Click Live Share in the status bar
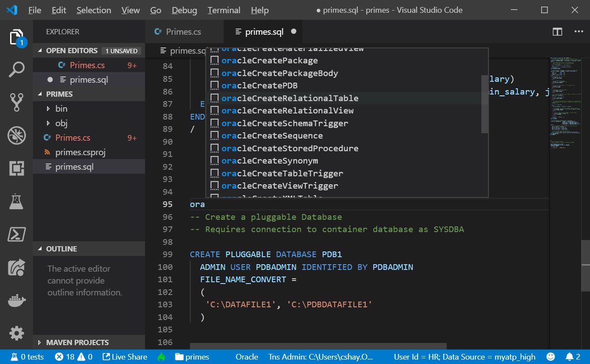The width and height of the screenshot is (590, 364). click(125, 357)
